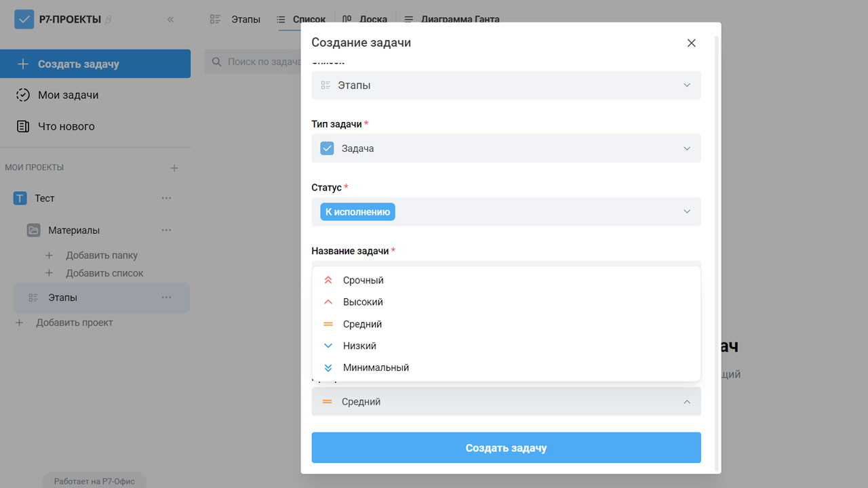Click the plus icon before Добавить проект
Image resolution: width=868 pixels, height=488 pixels.
[x=19, y=323]
